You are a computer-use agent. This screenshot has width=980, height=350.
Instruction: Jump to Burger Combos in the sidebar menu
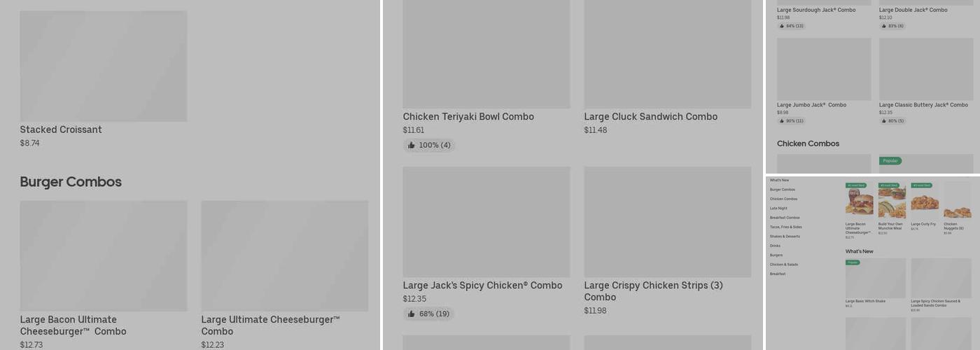(783, 190)
